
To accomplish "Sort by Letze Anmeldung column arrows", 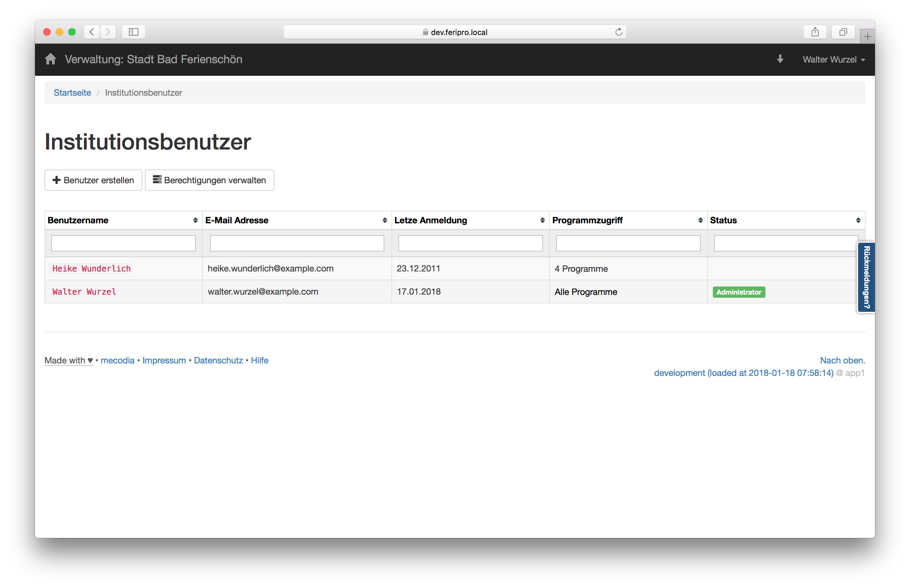I will point(542,220).
